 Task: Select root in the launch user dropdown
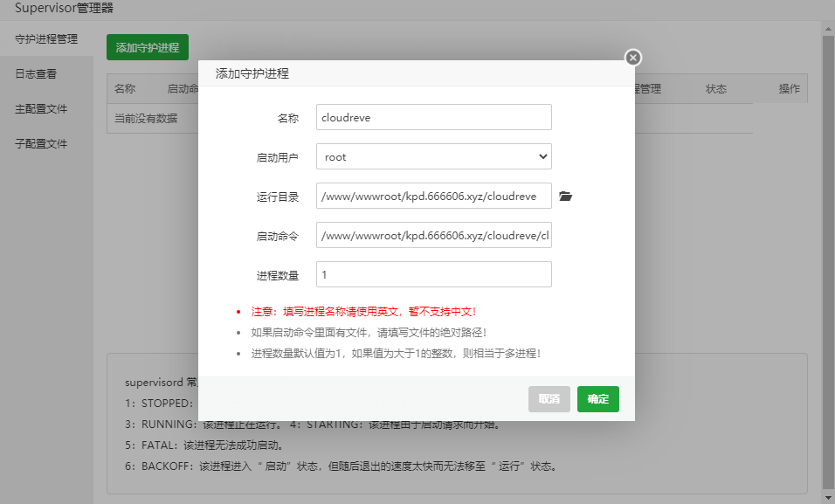433,156
